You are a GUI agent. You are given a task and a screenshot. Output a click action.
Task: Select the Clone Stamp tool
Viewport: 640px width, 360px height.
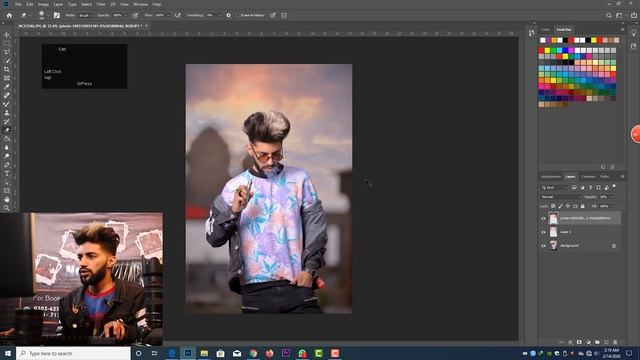tap(7, 113)
